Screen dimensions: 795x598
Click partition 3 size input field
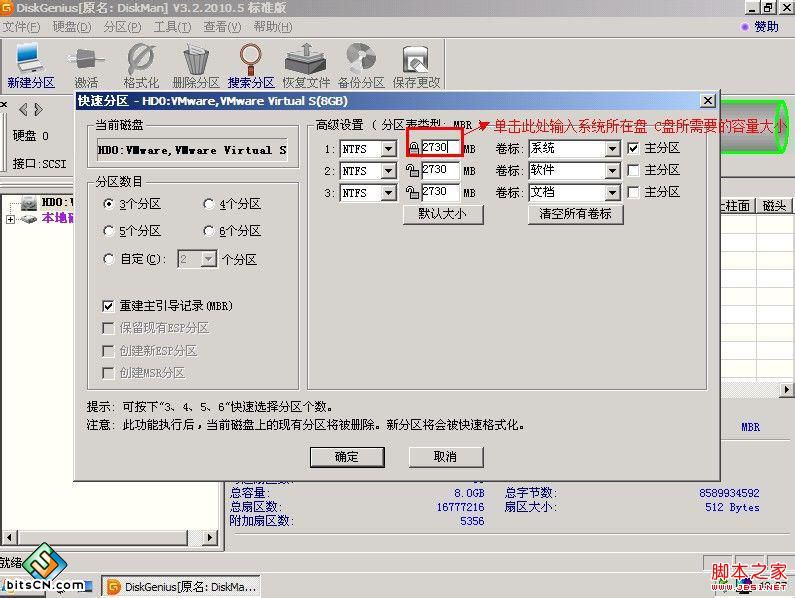coord(440,192)
